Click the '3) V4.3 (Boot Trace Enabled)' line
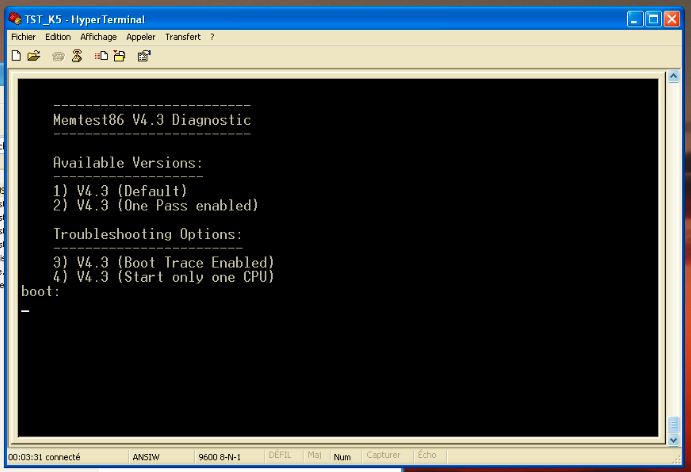 [163, 263]
